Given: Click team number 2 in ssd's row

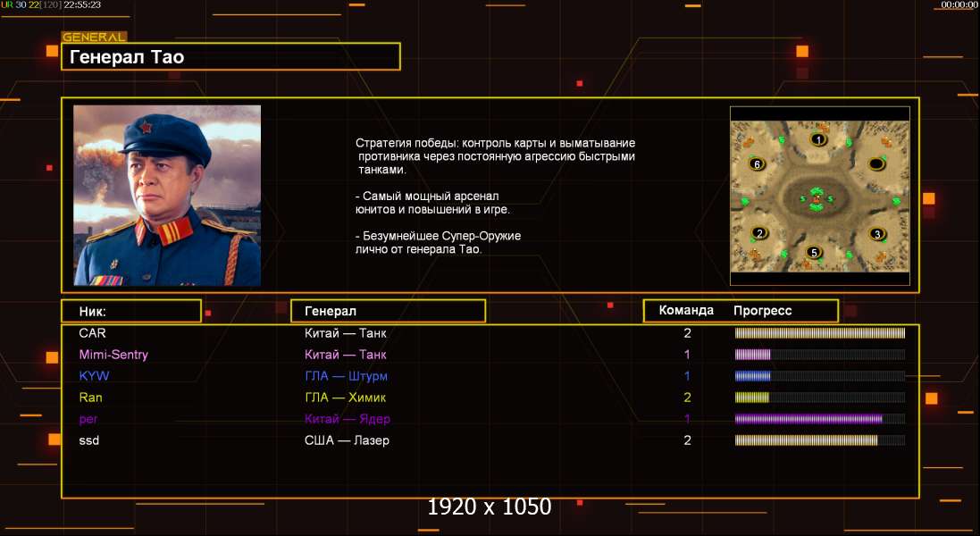Looking at the screenshot, I should pyautogui.click(x=688, y=440).
